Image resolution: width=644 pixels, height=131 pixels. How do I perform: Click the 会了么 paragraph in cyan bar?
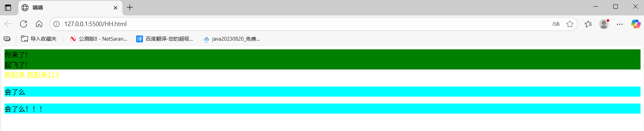tap(322, 92)
